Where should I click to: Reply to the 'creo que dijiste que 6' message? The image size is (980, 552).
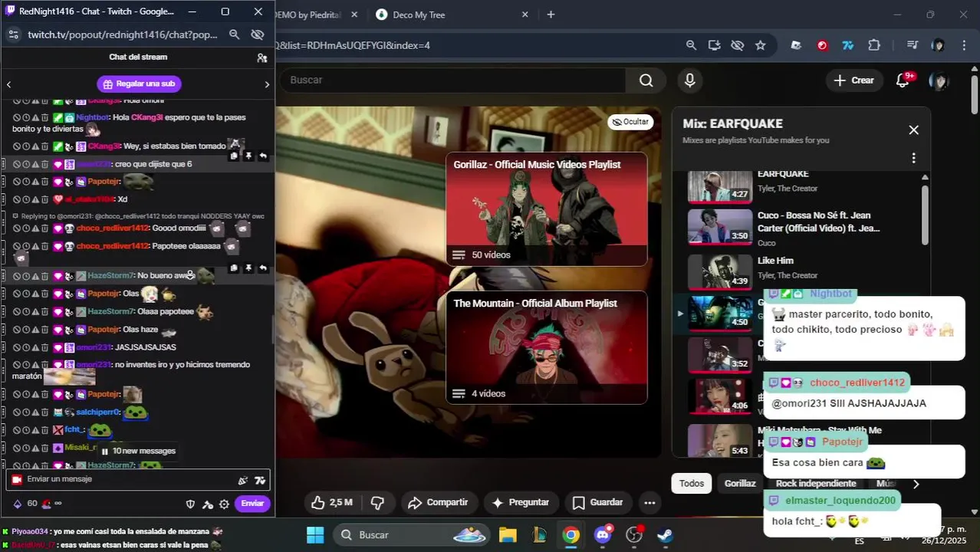tap(263, 156)
